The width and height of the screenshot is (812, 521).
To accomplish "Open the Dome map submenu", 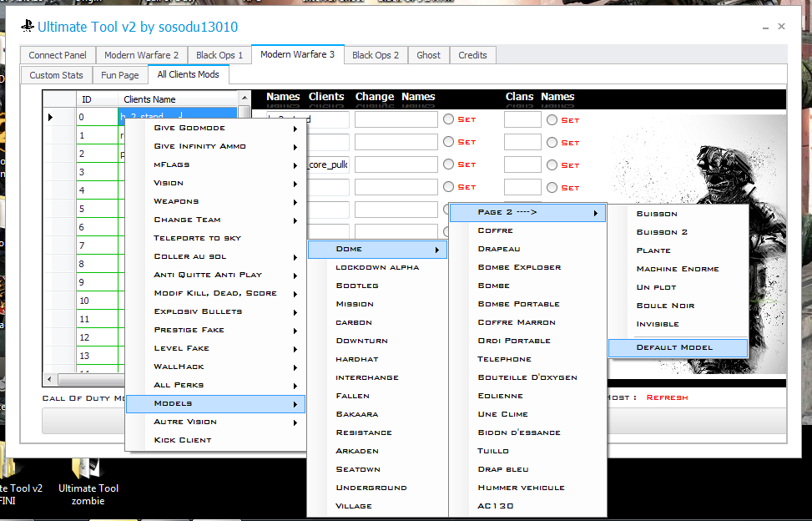I will (x=377, y=249).
